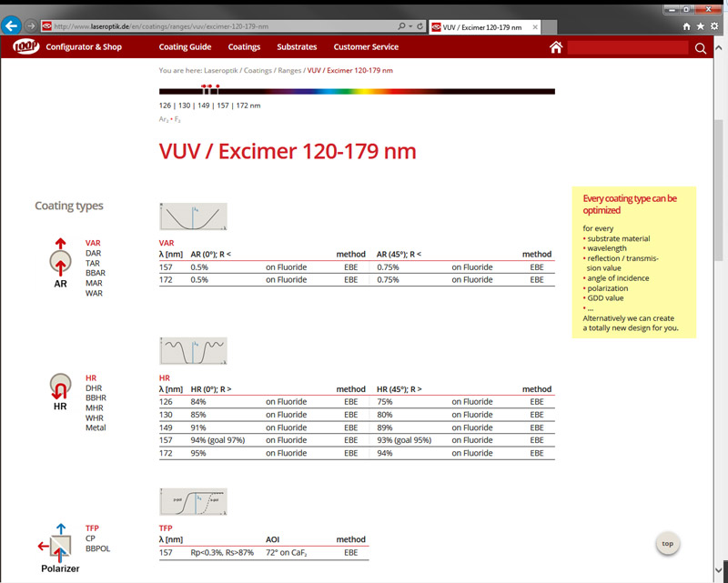Click the scrollbar down arrow

click(x=719, y=569)
